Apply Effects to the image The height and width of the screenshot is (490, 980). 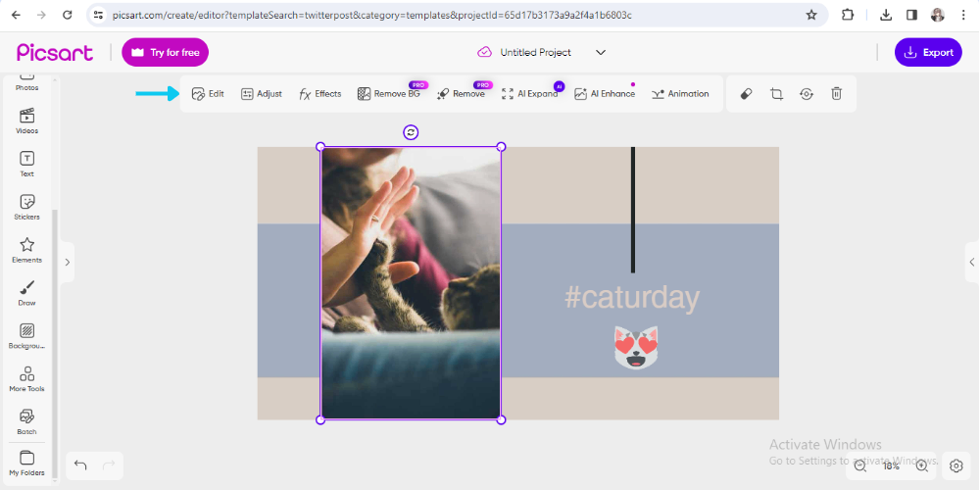pyautogui.click(x=320, y=94)
